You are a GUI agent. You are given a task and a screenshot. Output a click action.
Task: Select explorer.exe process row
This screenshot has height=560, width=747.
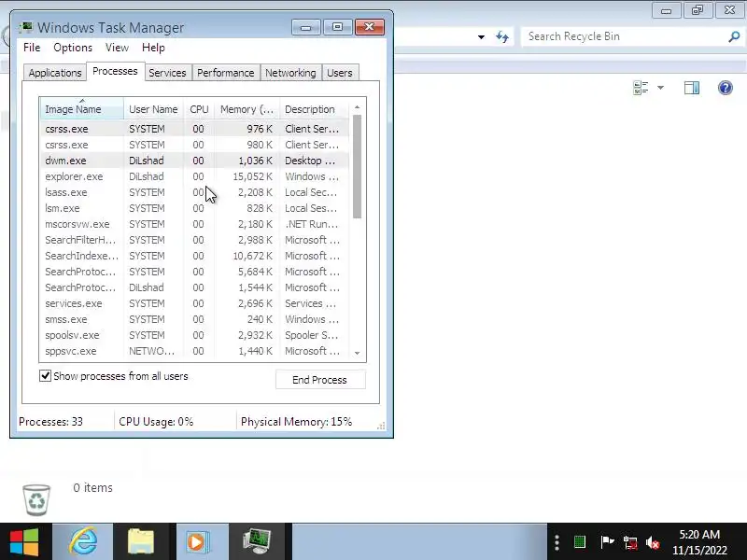(x=194, y=176)
